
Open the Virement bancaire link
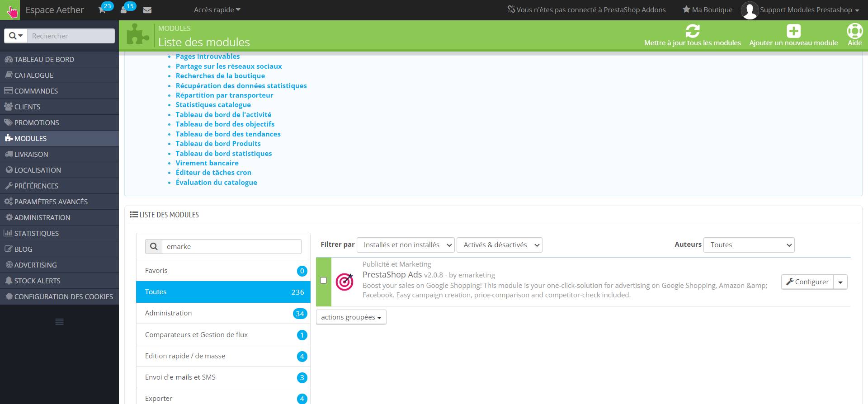coord(207,163)
